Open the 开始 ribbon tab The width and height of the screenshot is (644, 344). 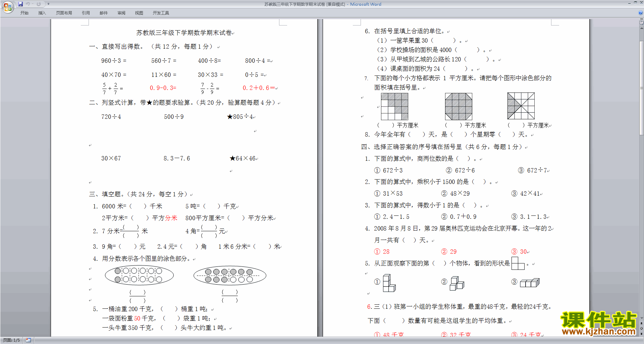tap(24, 13)
